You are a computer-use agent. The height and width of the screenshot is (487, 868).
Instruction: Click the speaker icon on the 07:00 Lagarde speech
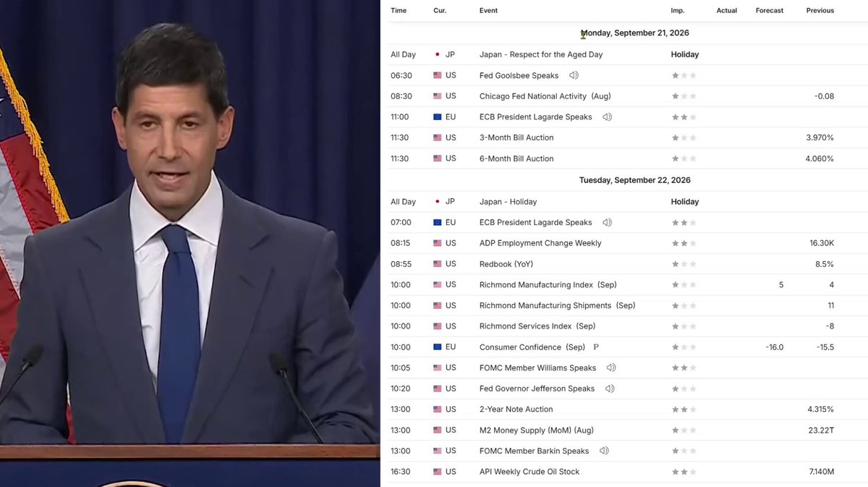[608, 222]
